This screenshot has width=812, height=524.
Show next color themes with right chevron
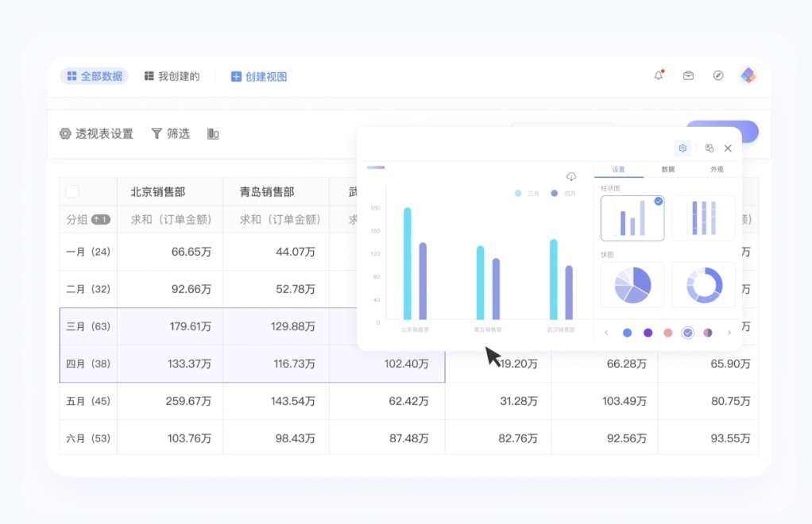(729, 333)
